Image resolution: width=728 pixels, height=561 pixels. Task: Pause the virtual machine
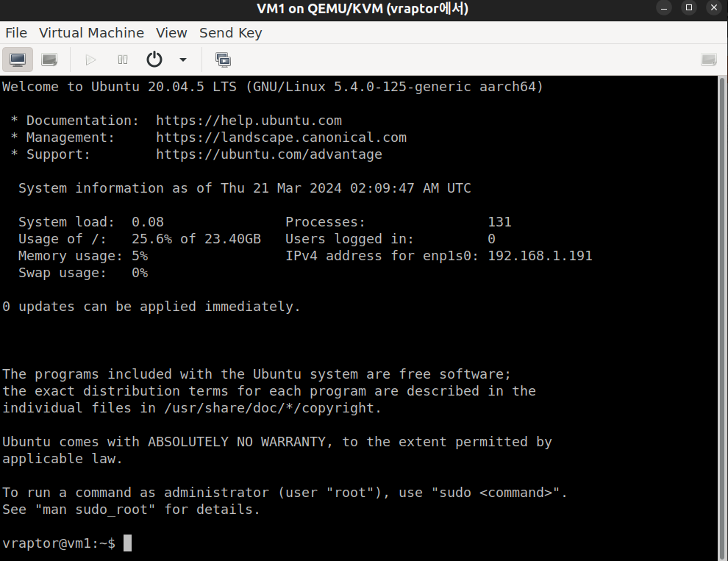pyautogui.click(x=123, y=60)
